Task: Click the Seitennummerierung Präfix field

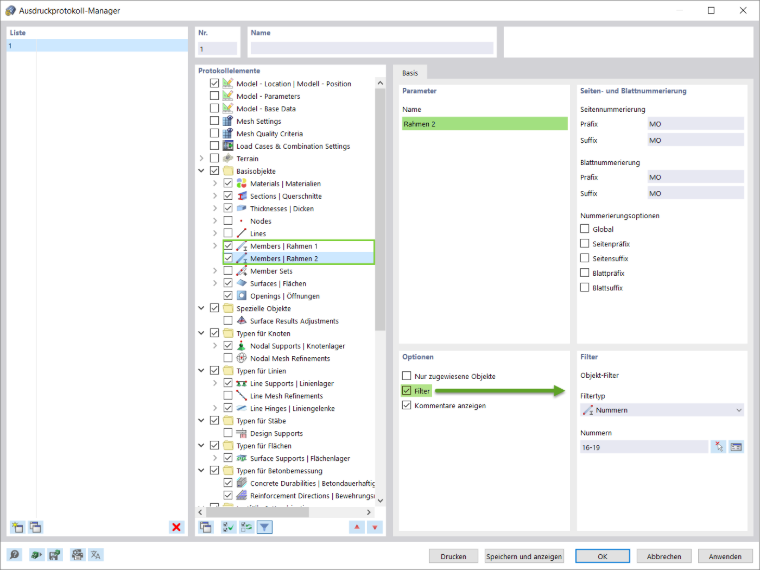Action: pyautogui.click(x=696, y=124)
